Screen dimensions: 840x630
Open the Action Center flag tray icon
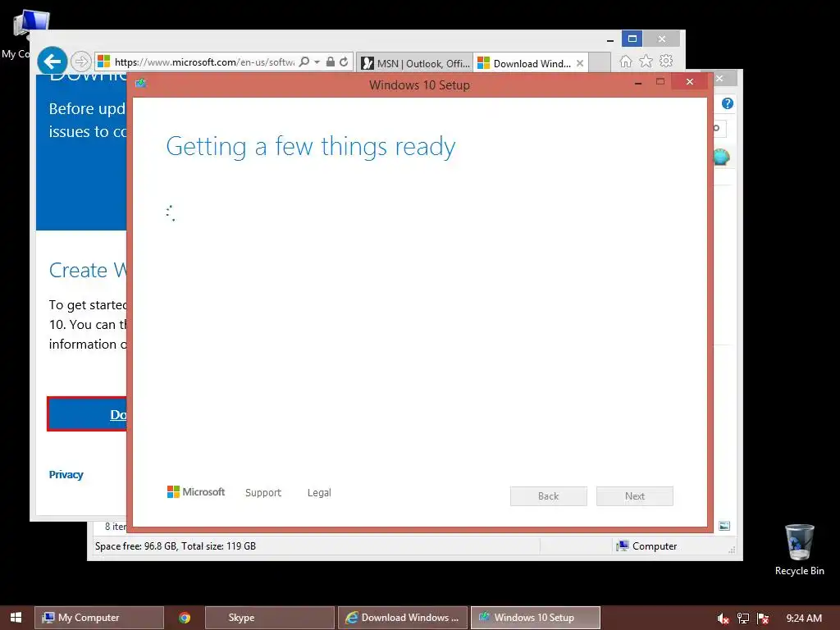[763, 619]
